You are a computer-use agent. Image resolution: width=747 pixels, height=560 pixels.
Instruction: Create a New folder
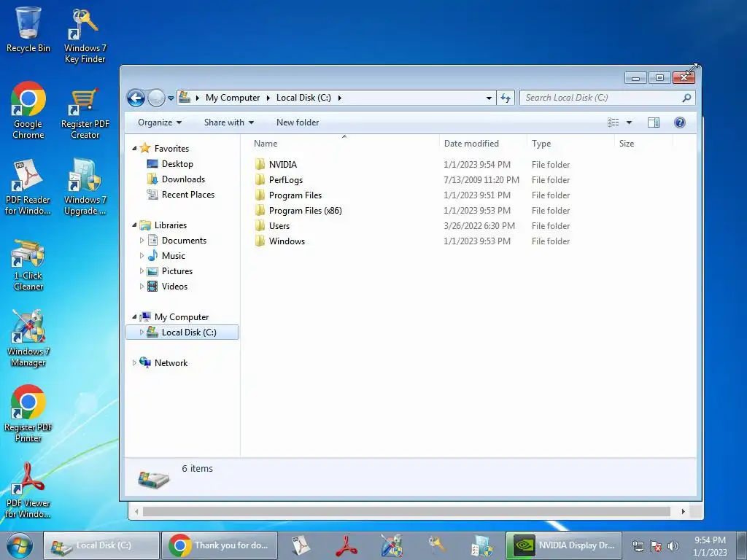tap(298, 122)
